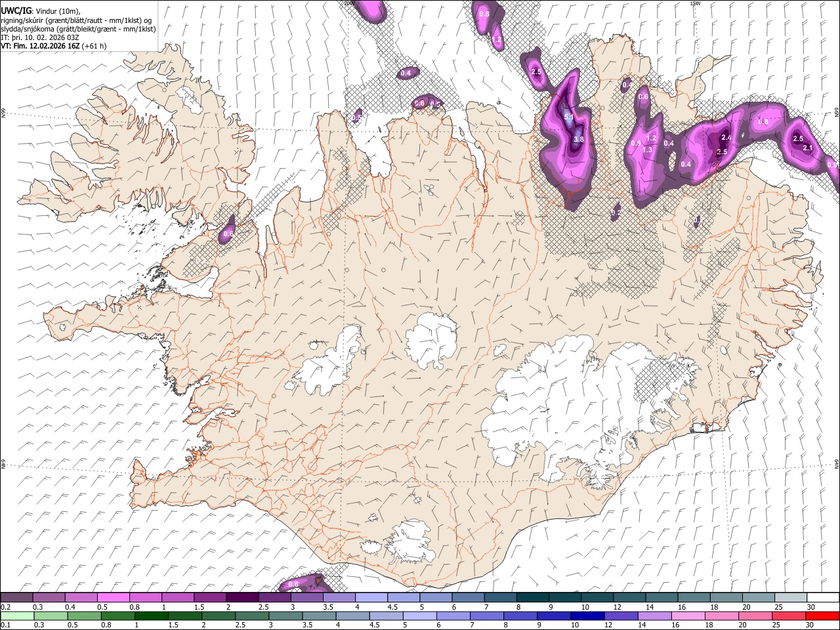
Task: Click the dark green 1–1.5 rain scale swatch
Action: click(x=152, y=616)
